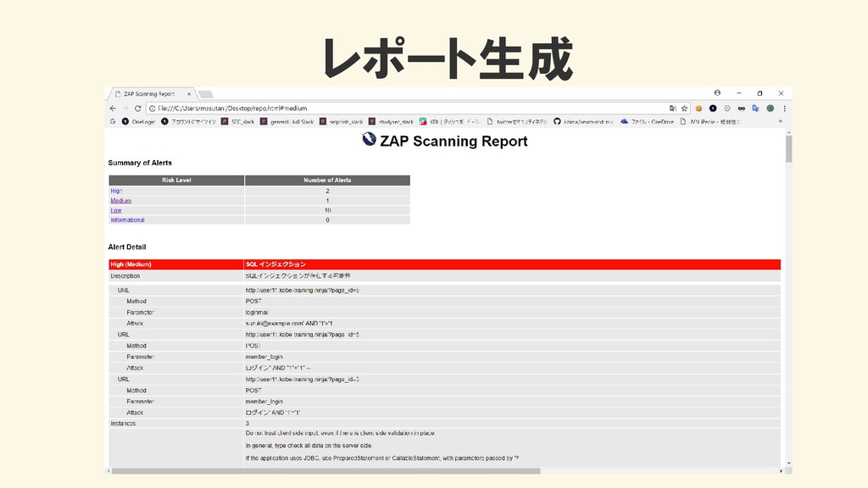
Task: Click the ZAP Scanning Report heading
Action: click(453, 141)
